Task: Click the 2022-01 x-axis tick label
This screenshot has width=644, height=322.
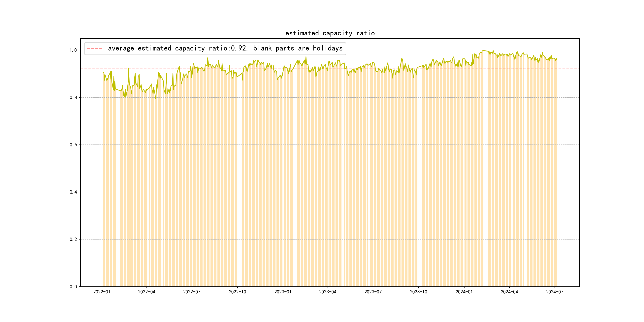Action: (x=102, y=292)
